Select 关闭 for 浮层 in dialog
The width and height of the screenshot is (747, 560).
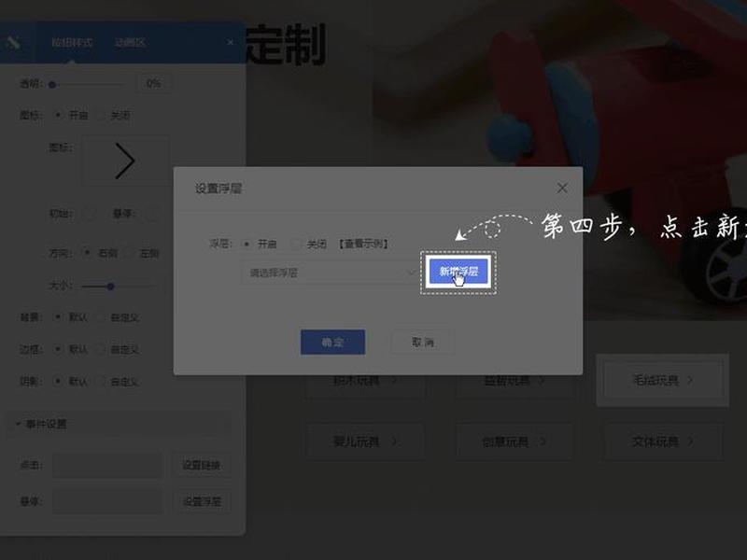[x=296, y=245]
